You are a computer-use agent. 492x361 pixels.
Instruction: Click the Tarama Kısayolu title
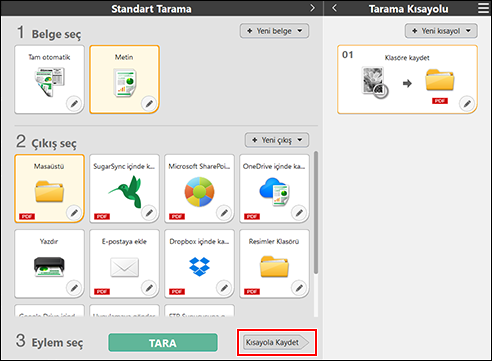(408, 9)
